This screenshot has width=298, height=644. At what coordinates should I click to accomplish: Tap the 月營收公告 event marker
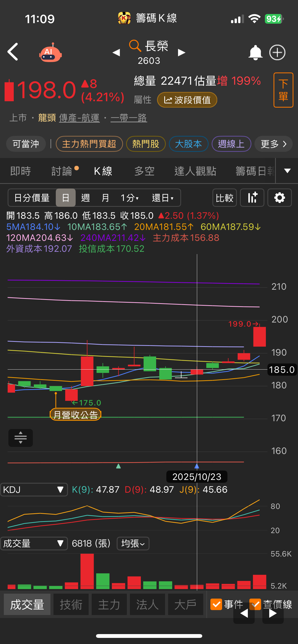point(76,415)
